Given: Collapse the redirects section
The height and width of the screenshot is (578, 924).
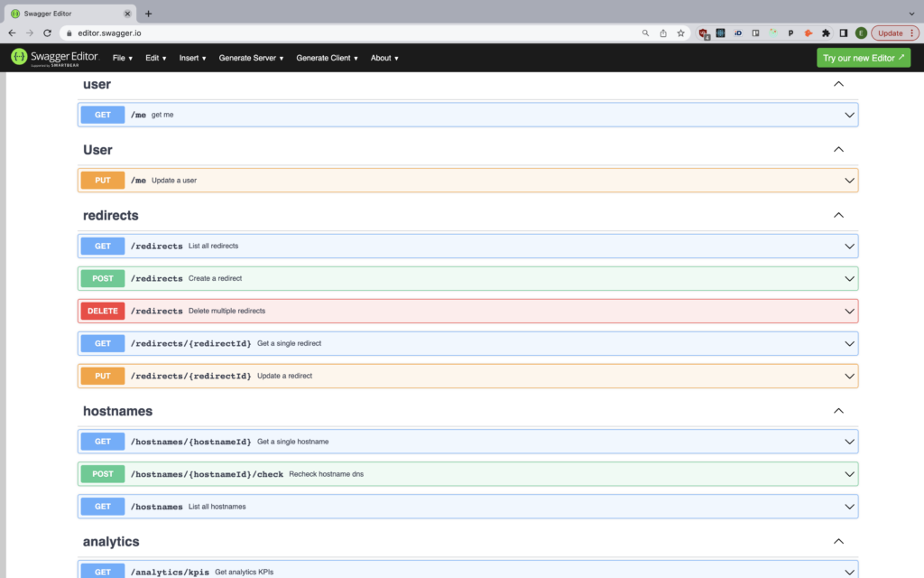Looking at the screenshot, I should point(838,215).
